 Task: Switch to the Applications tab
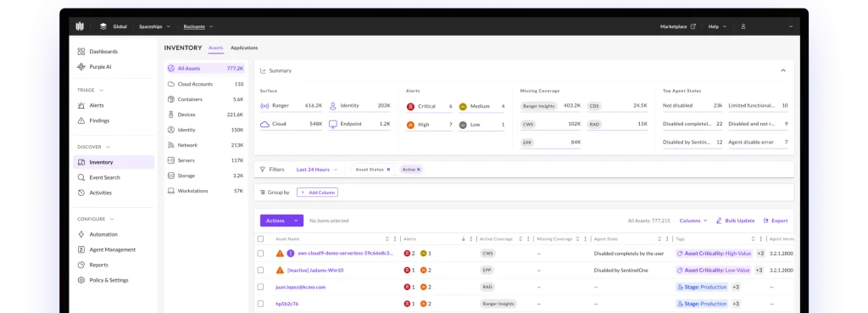coord(244,48)
